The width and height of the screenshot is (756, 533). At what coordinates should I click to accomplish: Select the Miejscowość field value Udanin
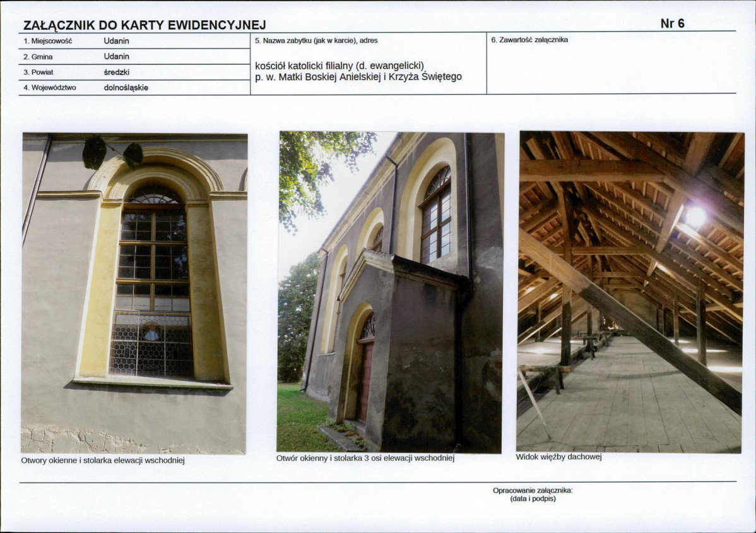coord(116,41)
